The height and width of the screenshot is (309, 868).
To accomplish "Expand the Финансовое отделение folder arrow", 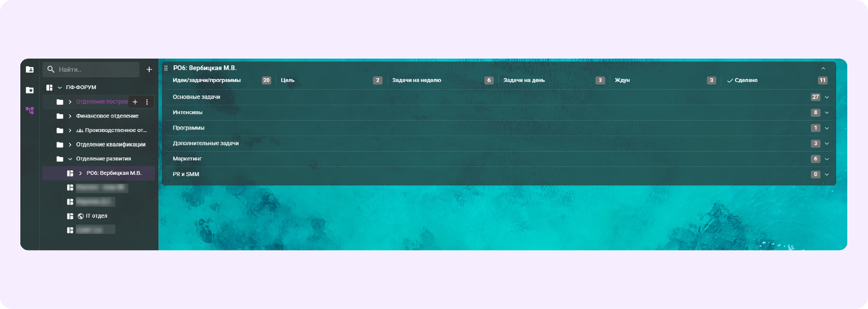I will [70, 116].
